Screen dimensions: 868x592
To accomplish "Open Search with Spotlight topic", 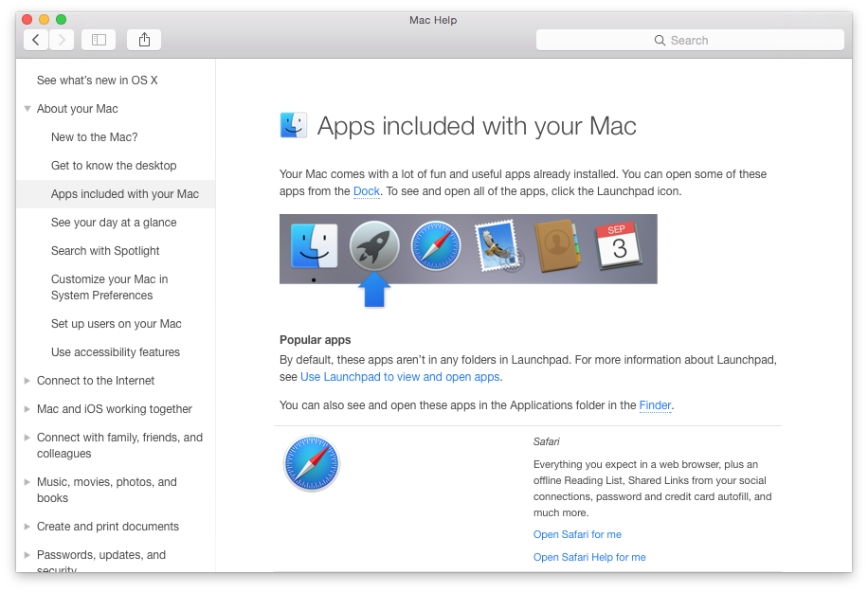I will click(x=105, y=251).
